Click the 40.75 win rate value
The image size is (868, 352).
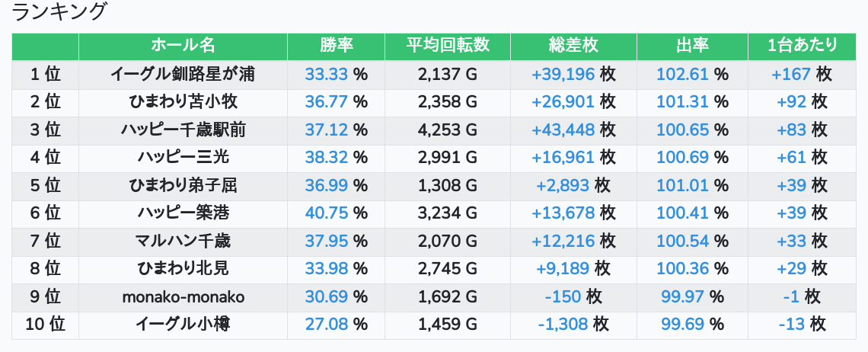coord(327,213)
